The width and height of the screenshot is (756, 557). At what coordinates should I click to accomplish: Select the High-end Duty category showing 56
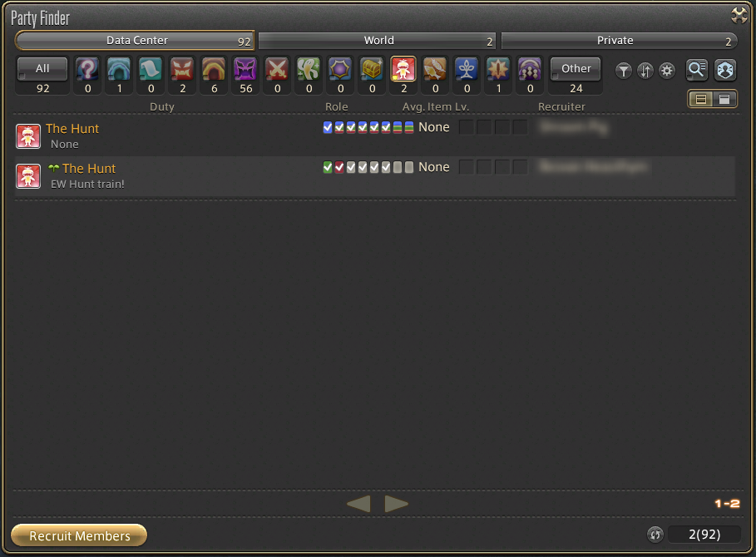pos(245,70)
